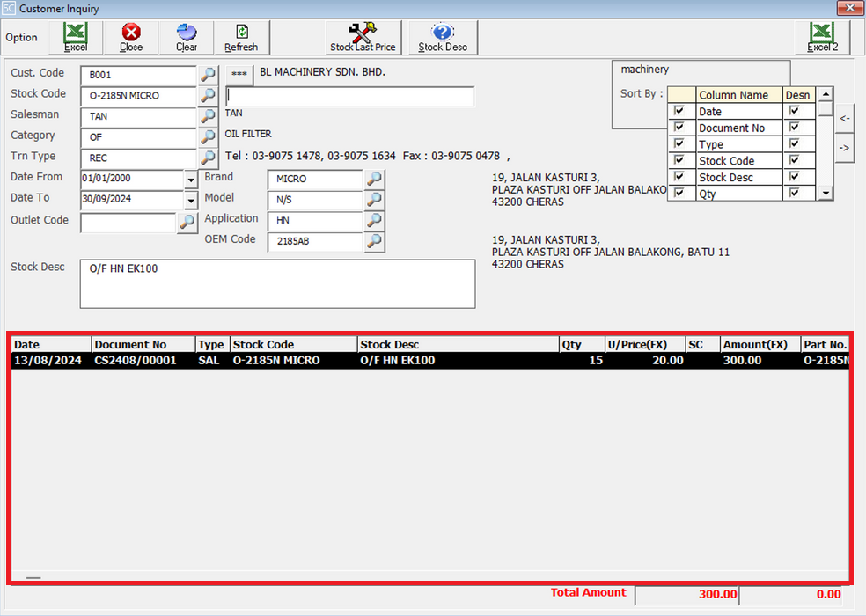The height and width of the screenshot is (616, 866).
Task: Toggle Desn checkbox for Stock Desc row
Action: (794, 177)
